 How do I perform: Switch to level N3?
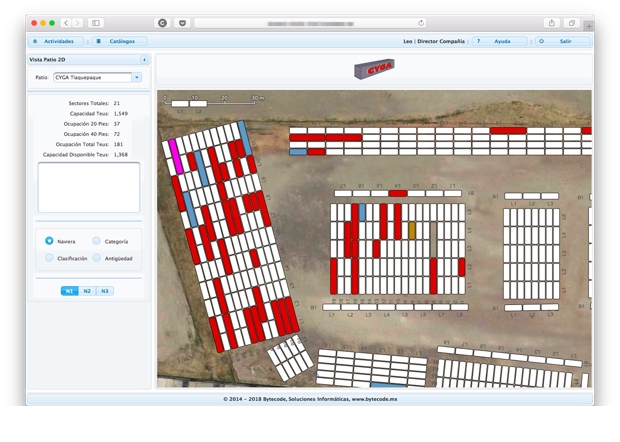(104, 291)
